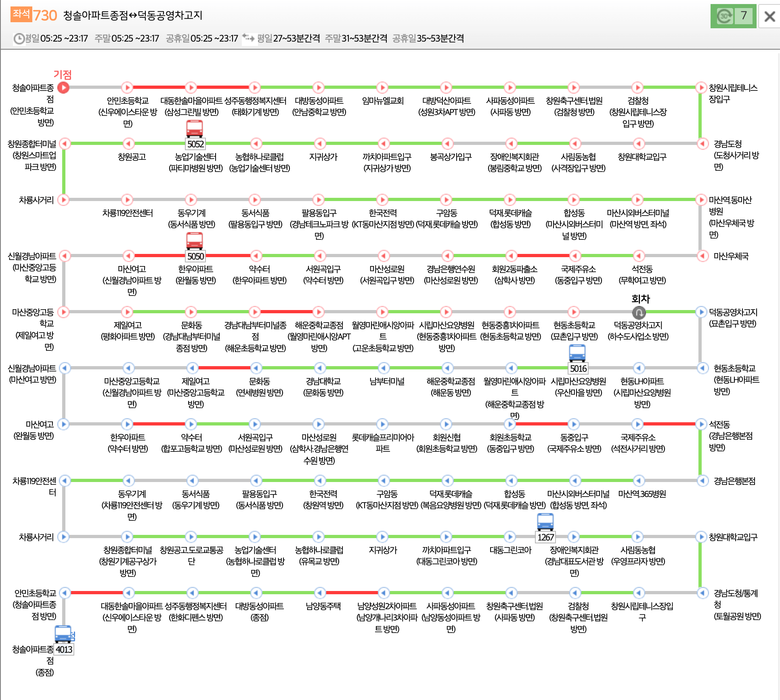
Task: Select the 경남도청 stop marker on right
Action: pyautogui.click(x=702, y=144)
